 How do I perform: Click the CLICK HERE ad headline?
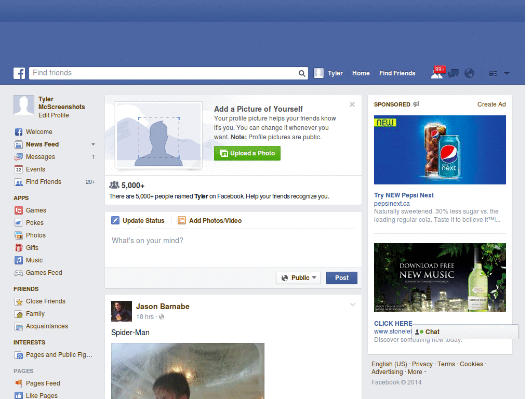[x=393, y=323]
